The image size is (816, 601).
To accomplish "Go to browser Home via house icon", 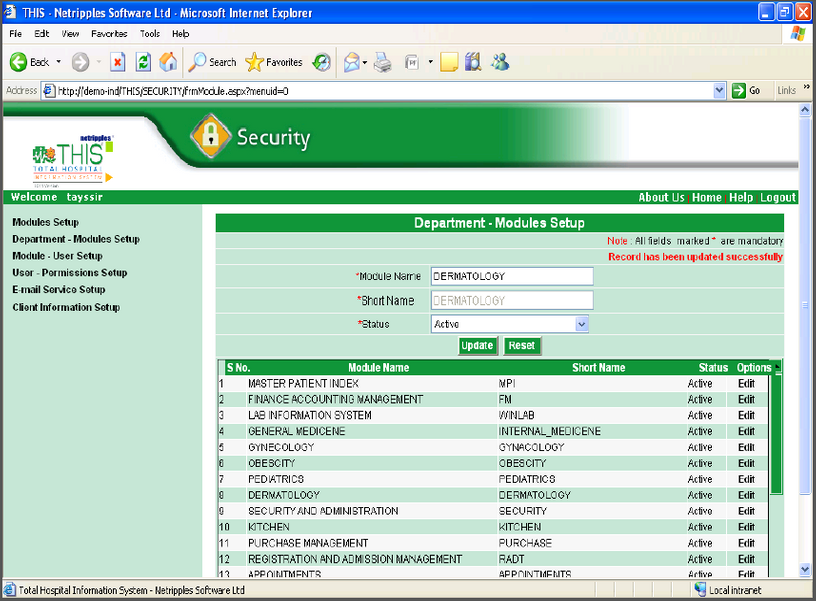I will (168, 62).
